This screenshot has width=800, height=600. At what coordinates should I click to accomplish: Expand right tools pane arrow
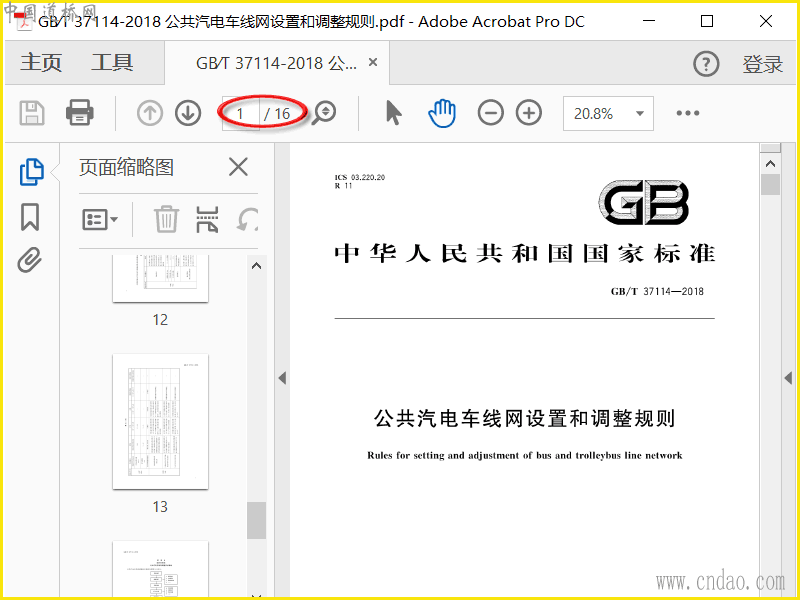tap(788, 378)
